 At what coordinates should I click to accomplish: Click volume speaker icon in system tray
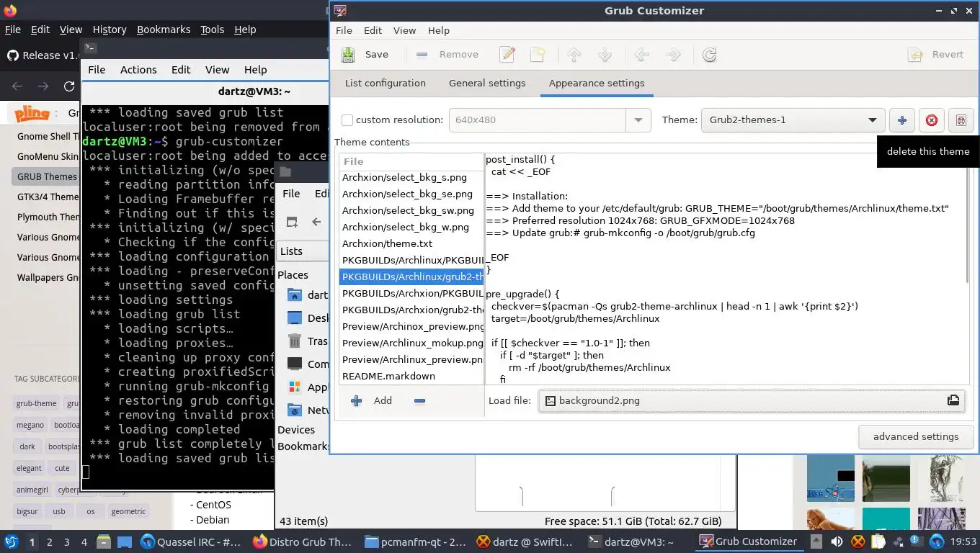pyautogui.click(x=837, y=541)
